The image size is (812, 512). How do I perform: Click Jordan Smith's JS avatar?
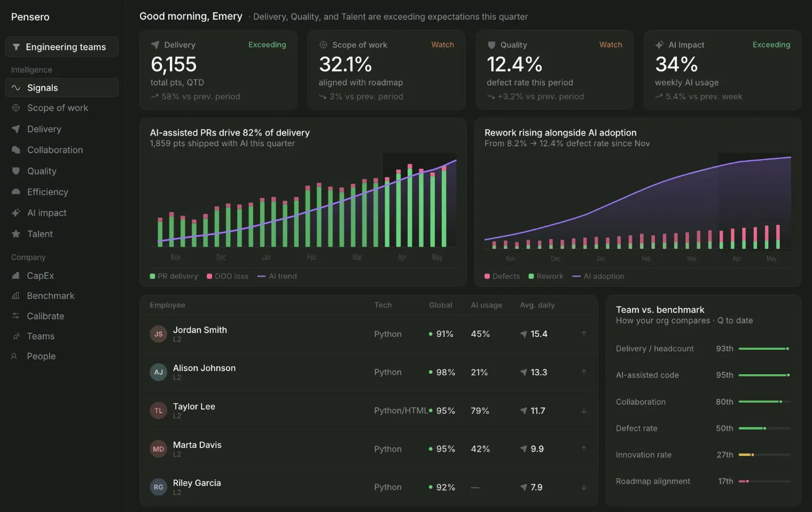159,334
